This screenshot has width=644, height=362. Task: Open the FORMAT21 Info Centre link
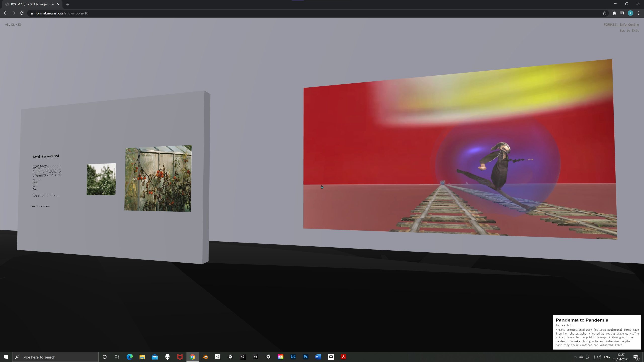[621, 25]
